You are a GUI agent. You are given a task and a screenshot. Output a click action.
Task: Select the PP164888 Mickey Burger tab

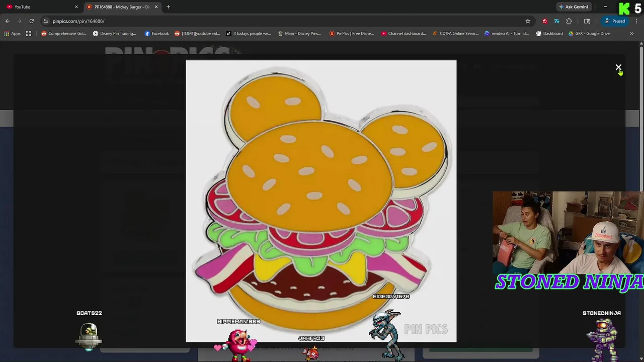point(122,7)
